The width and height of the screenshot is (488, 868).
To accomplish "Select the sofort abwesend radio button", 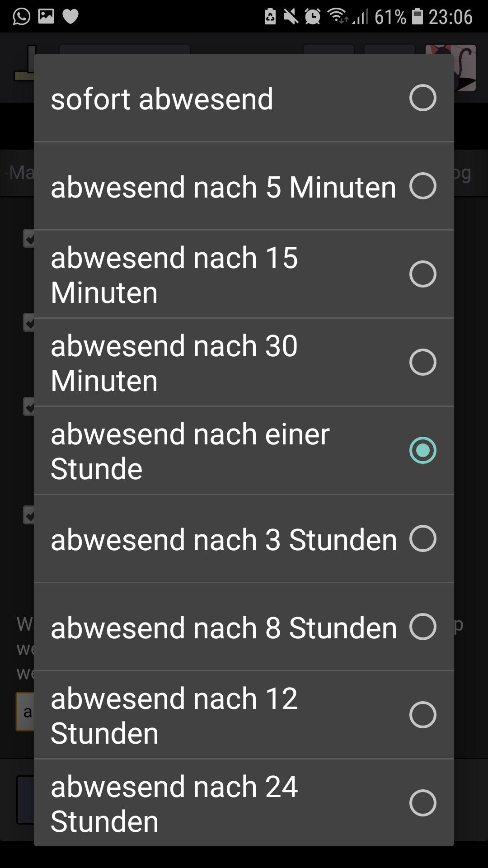I will coord(422,98).
